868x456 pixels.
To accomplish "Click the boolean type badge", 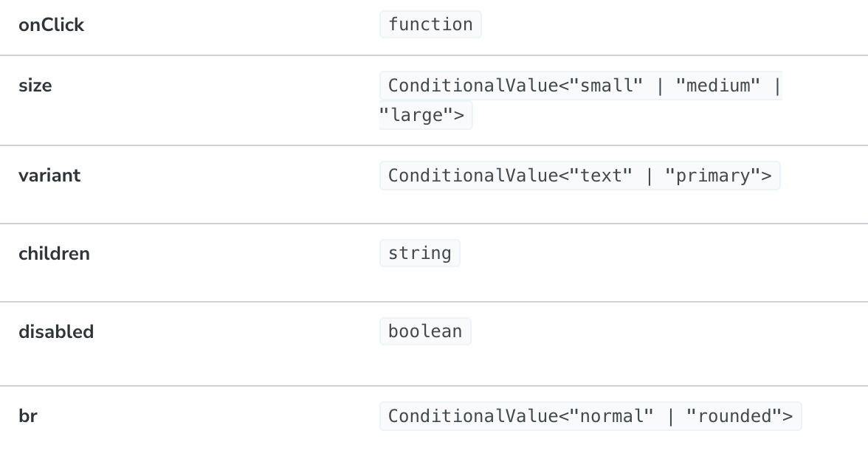I will 425,331.
